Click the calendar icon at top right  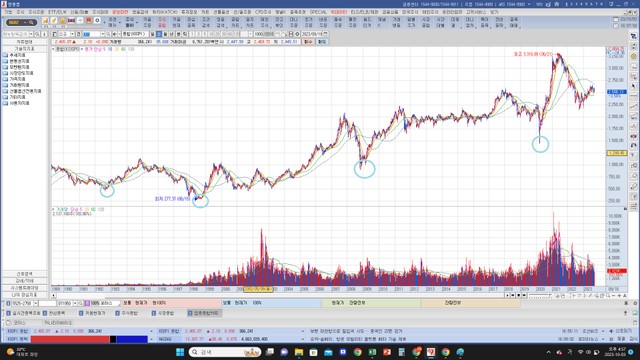616,20
